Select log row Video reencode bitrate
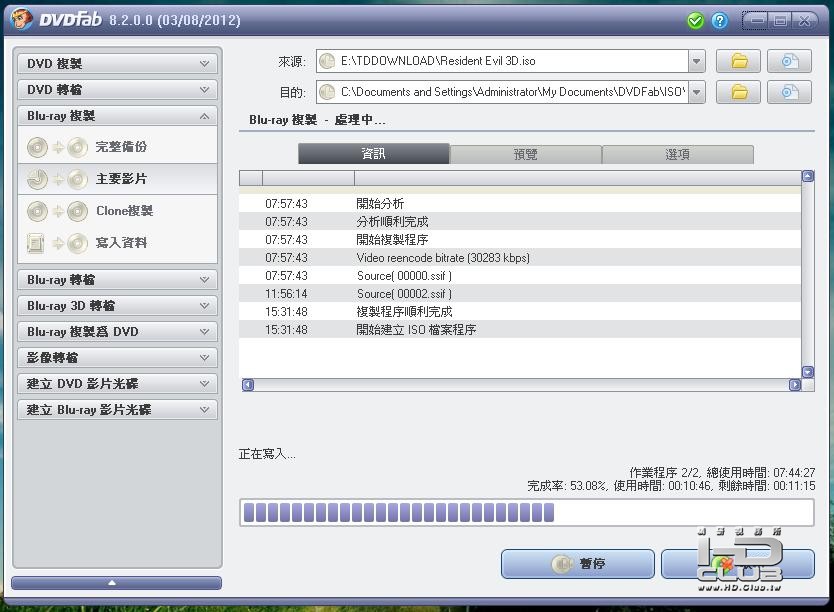 point(520,257)
